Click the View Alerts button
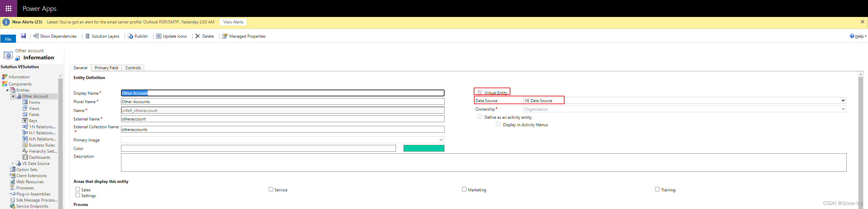The image size is (868, 209). pos(233,22)
